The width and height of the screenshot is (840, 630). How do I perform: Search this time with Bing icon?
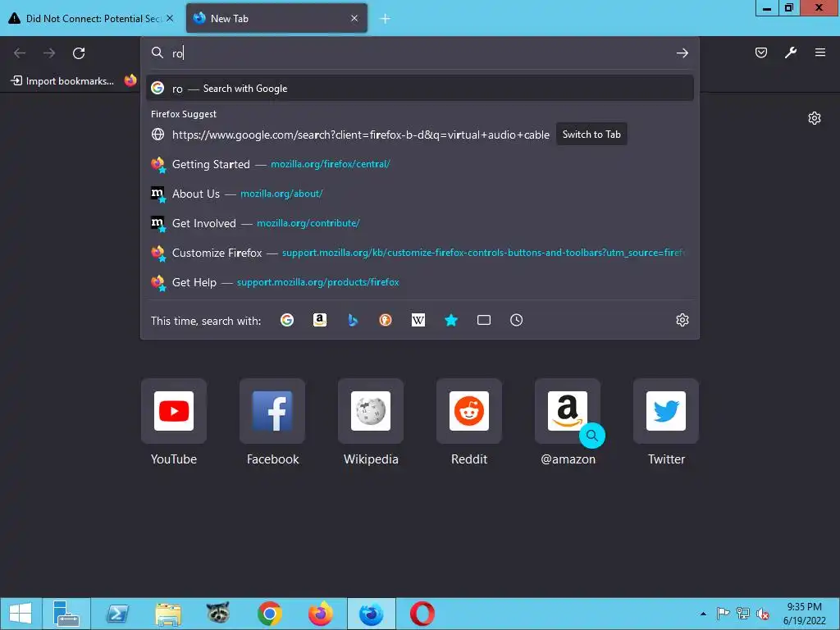coord(353,320)
